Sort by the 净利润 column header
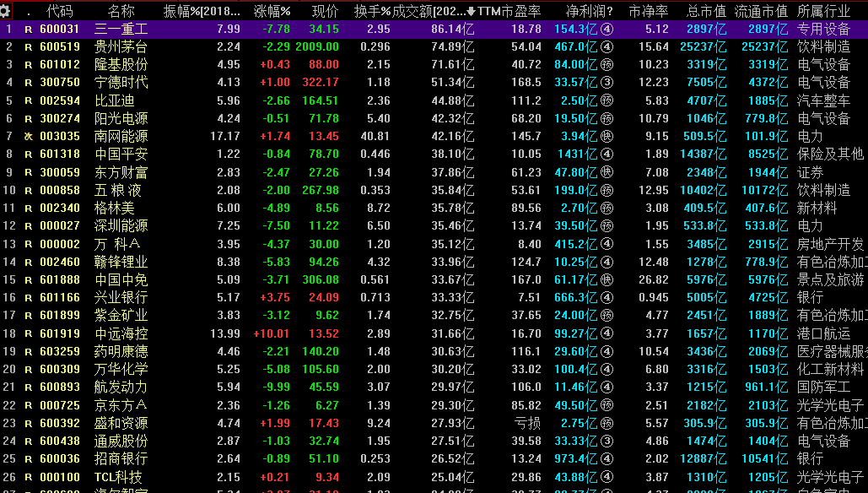 tap(589, 11)
